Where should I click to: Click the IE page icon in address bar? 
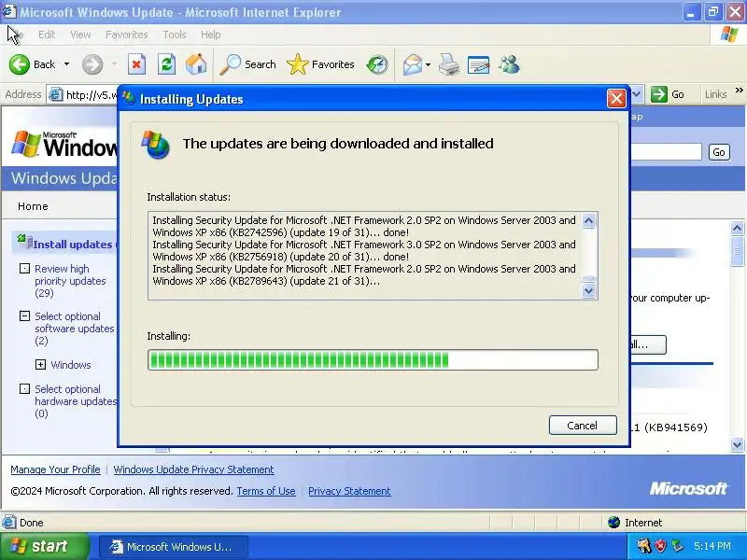tap(56, 95)
